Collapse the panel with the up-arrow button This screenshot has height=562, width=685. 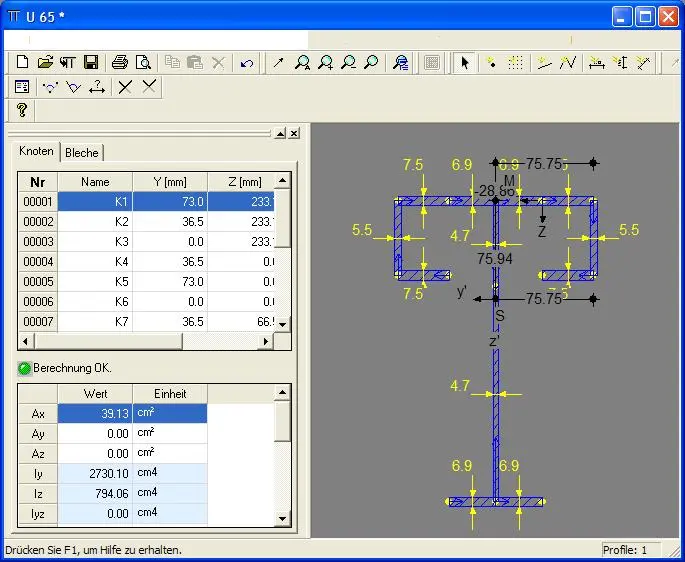tap(280, 133)
